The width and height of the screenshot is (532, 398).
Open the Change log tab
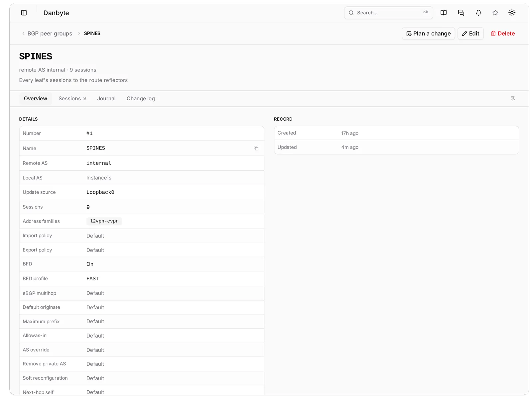141,99
